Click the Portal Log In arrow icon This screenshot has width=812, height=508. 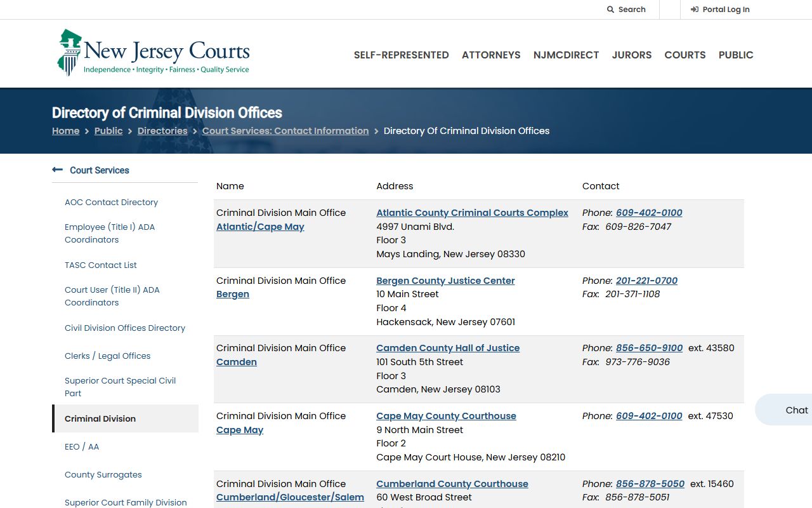click(x=695, y=10)
